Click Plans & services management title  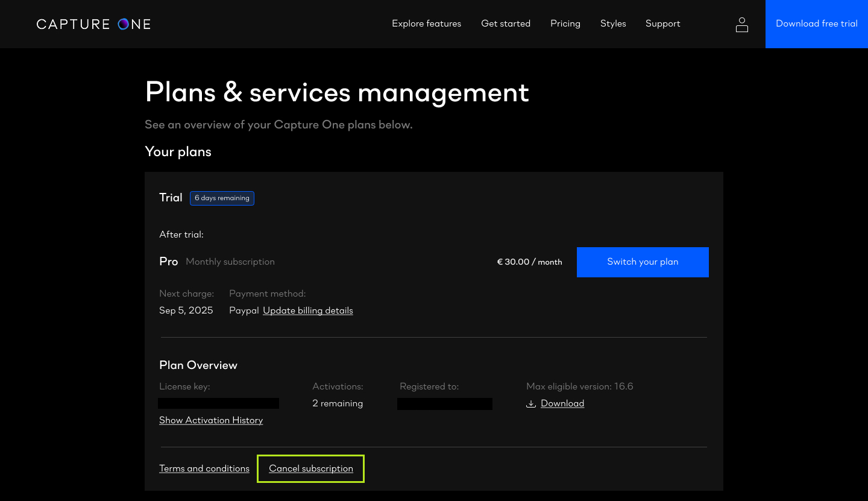(x=337, y=92)
